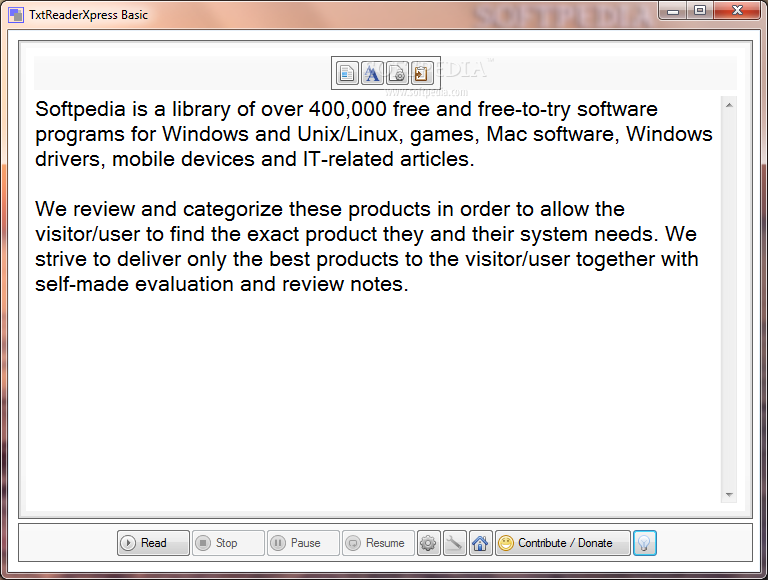Click the wrench tools icon
768x580 pixels.
coord(455,543)
